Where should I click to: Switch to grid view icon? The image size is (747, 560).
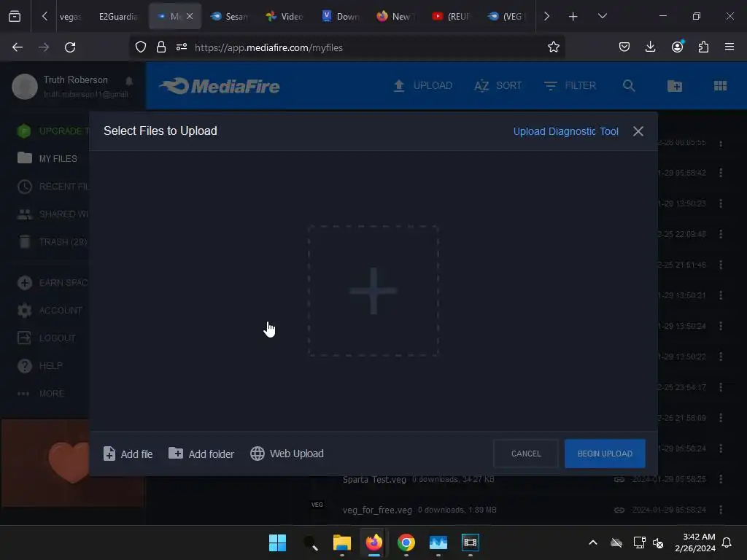pos(720,86)
